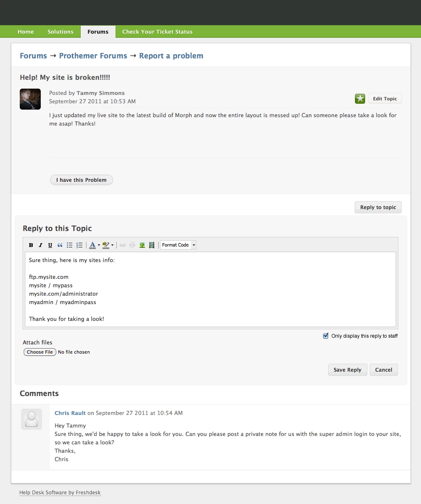Click the Save Reply button
The image size is (421, 504).
coord(347,370)
